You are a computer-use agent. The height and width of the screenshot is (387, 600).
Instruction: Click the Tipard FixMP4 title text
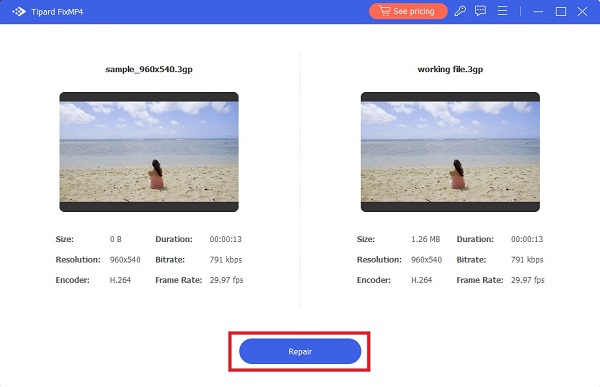[57, 12]
